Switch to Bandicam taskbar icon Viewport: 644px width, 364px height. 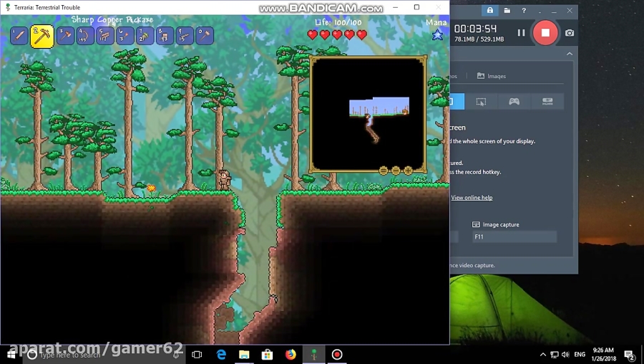point(337,355)
